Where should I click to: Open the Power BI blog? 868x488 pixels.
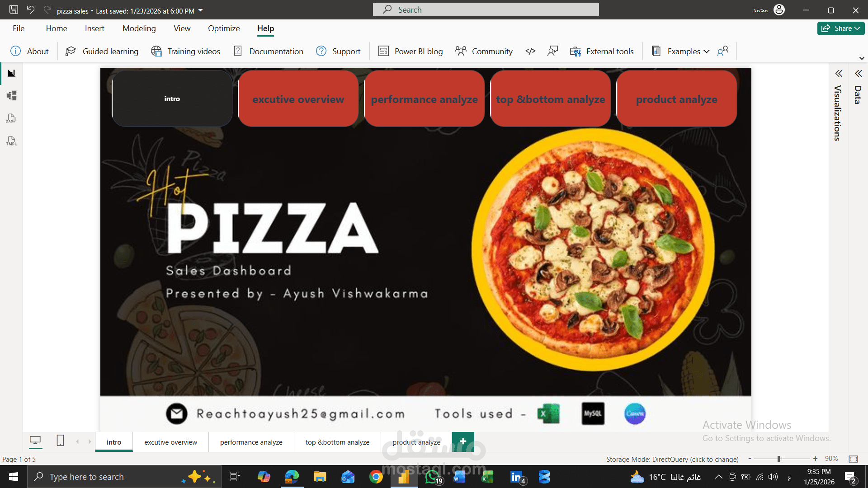410,51
